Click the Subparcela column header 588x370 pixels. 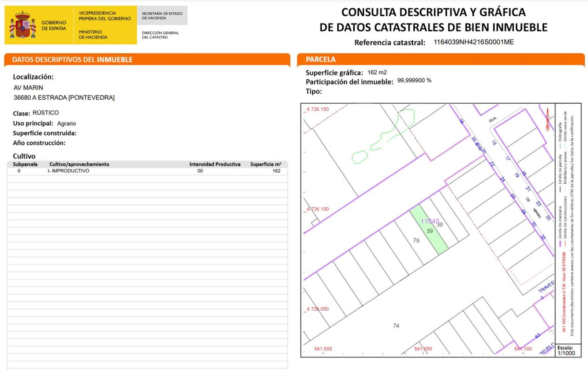pyautogui.click(x=25, y=164)
